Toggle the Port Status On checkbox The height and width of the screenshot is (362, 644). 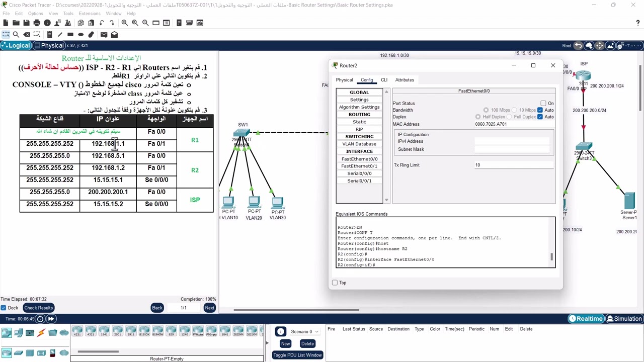point(543,104)
